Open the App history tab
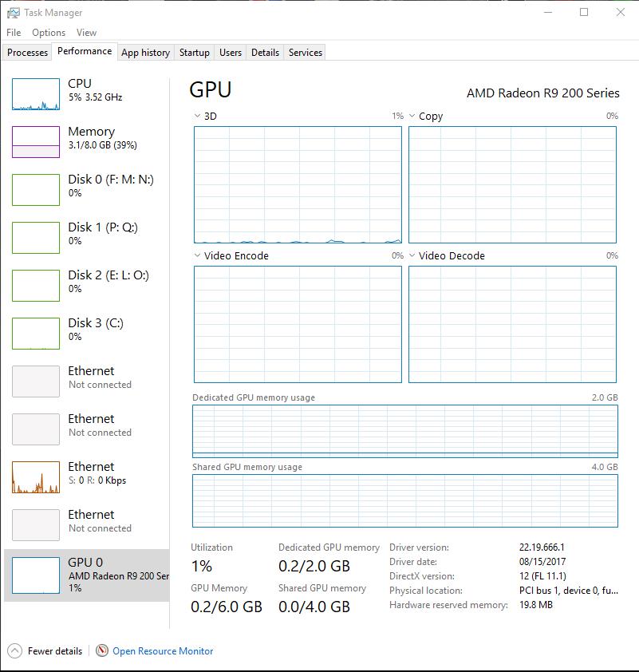Image resolution: width=639 pixels, height=672 pixels. [144, 52]
